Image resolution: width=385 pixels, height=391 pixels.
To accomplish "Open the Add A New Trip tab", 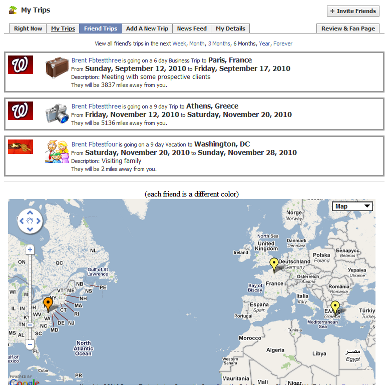I will click(147, 28).
